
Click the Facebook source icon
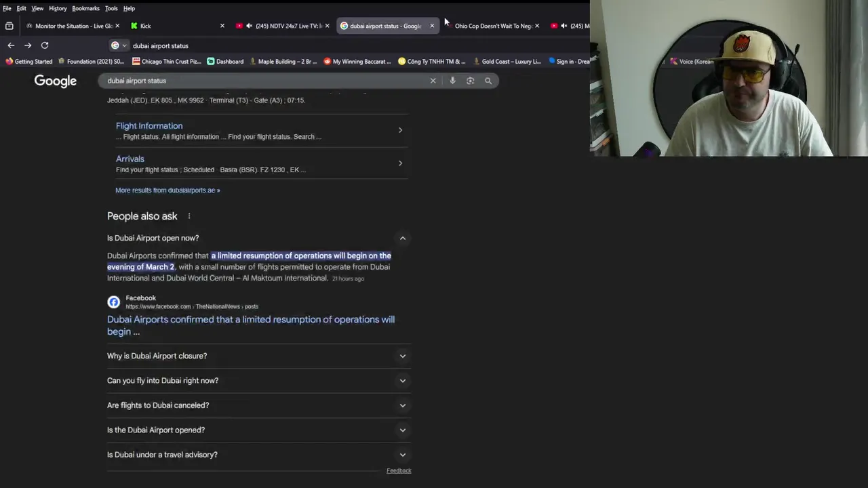coord(113,302)
